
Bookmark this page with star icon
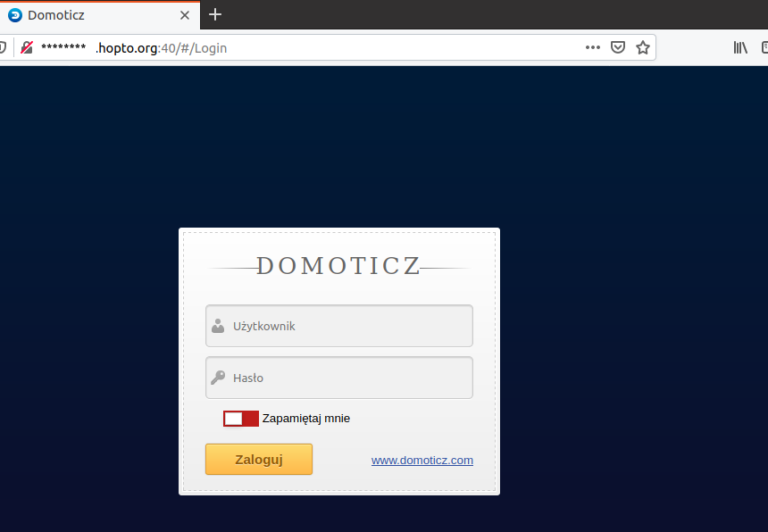click(x=643, y=47)
